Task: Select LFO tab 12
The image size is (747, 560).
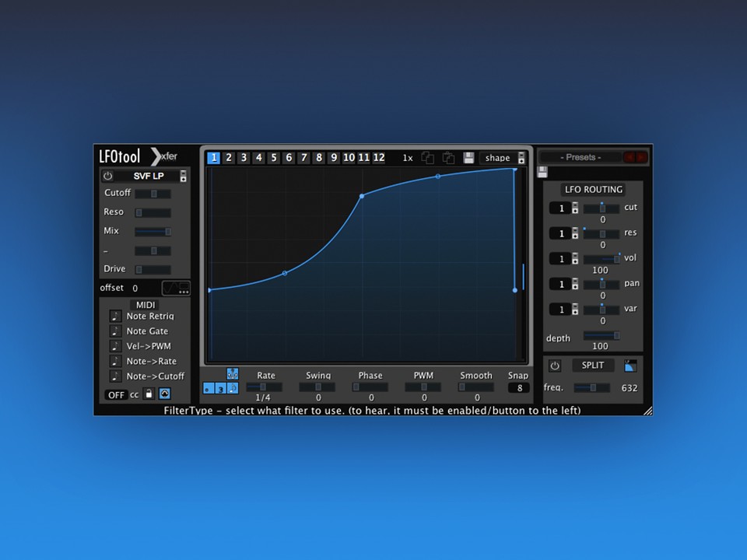Action: coord(378,157)
